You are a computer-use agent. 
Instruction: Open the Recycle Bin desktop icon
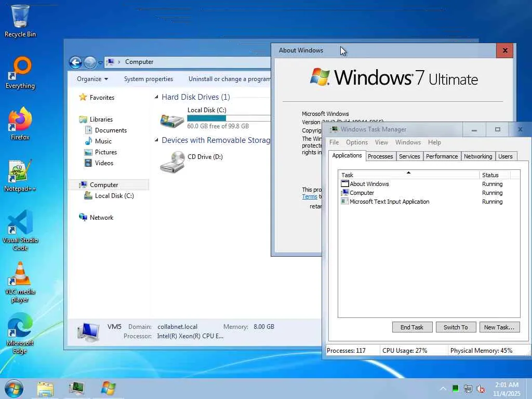20,21
